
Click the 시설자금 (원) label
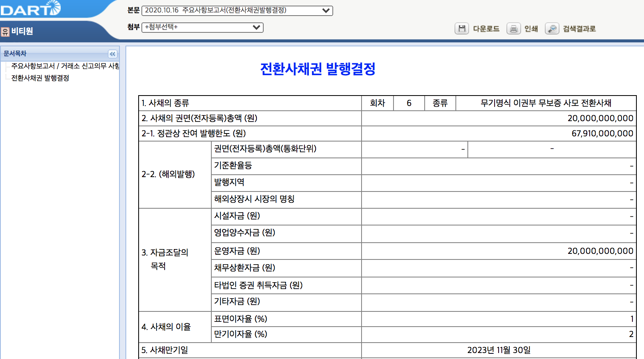[237, 216]
